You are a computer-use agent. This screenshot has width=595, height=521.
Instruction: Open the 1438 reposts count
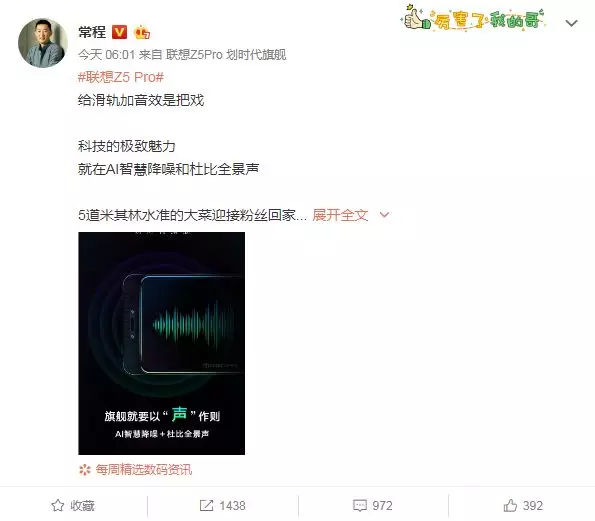pos(232,505)
